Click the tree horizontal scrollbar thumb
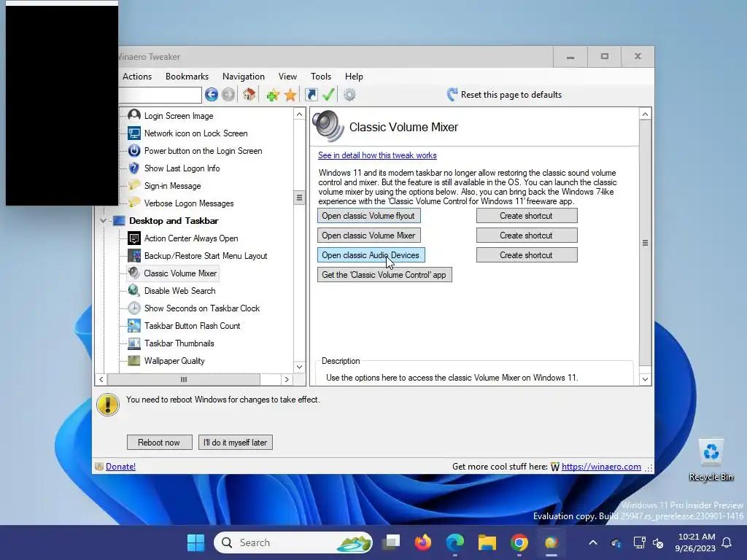The width and height of the screenshot is (747, 560). point(184,379)
